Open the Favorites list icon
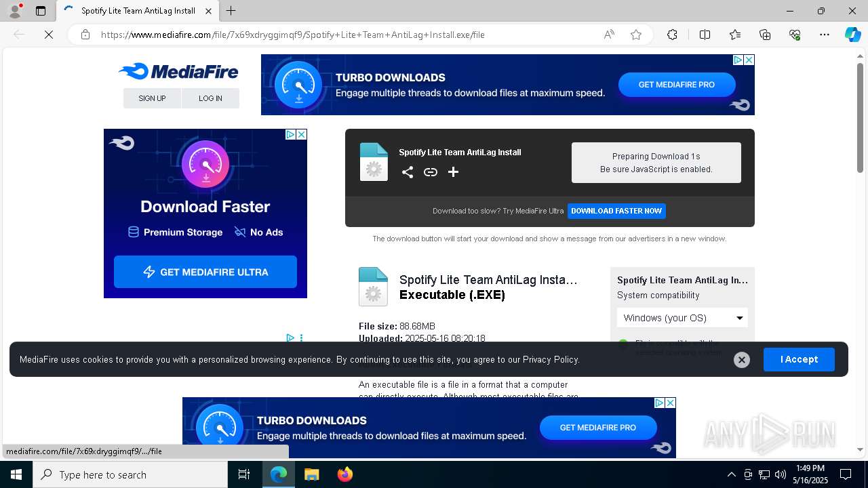 coord(735,35)
